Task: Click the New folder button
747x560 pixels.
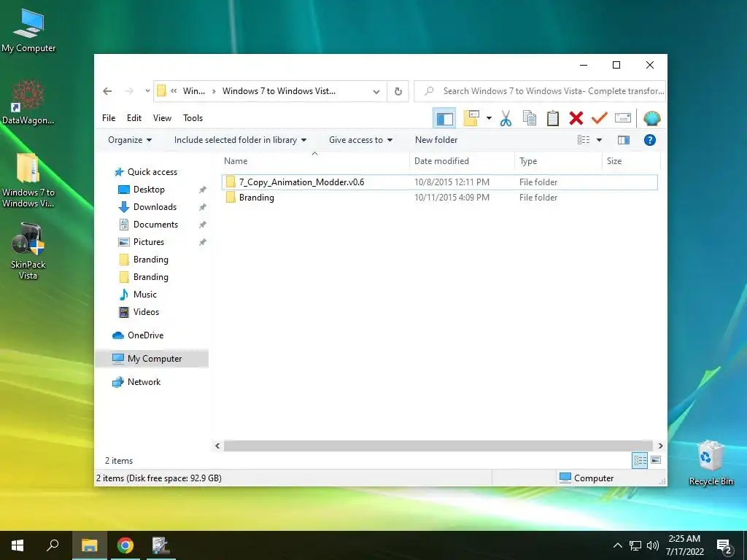Action: pyautogui.click(x=436, y=140)
